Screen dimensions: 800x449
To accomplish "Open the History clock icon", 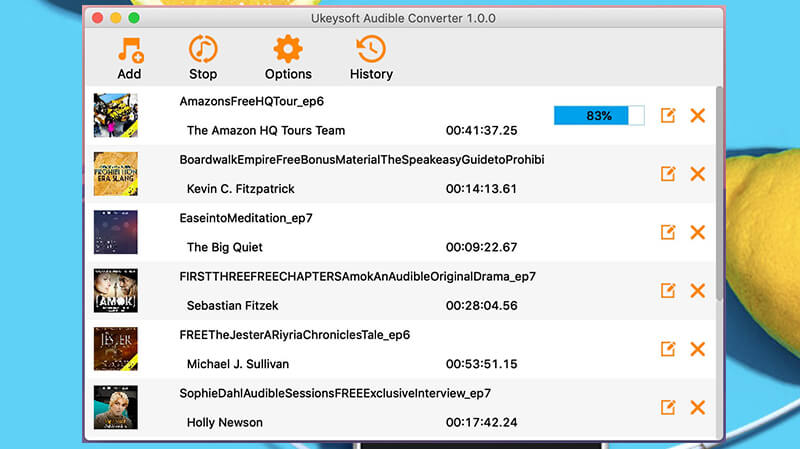I will tap(371, 49).
